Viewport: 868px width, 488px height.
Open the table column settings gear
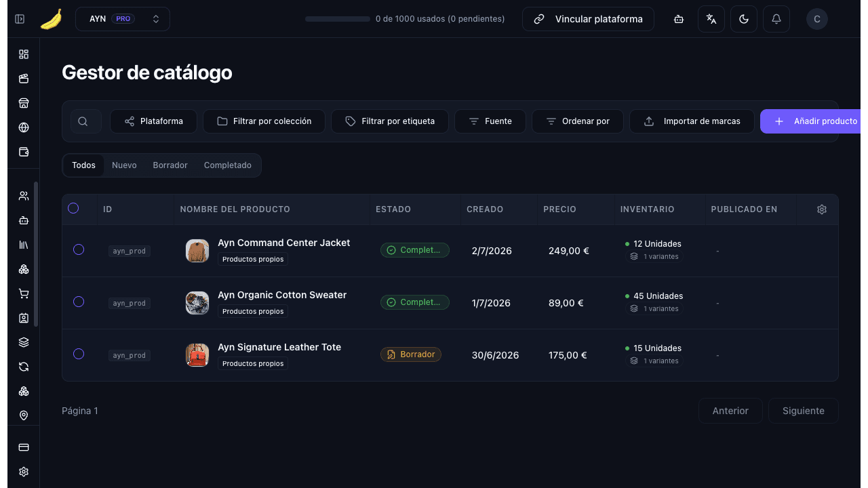coord(822,209)
